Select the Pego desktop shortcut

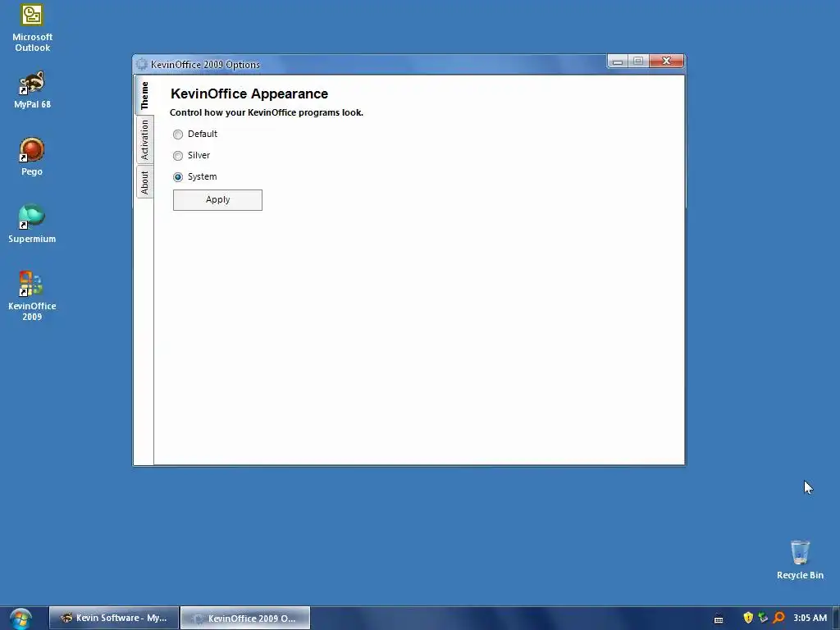32,157
